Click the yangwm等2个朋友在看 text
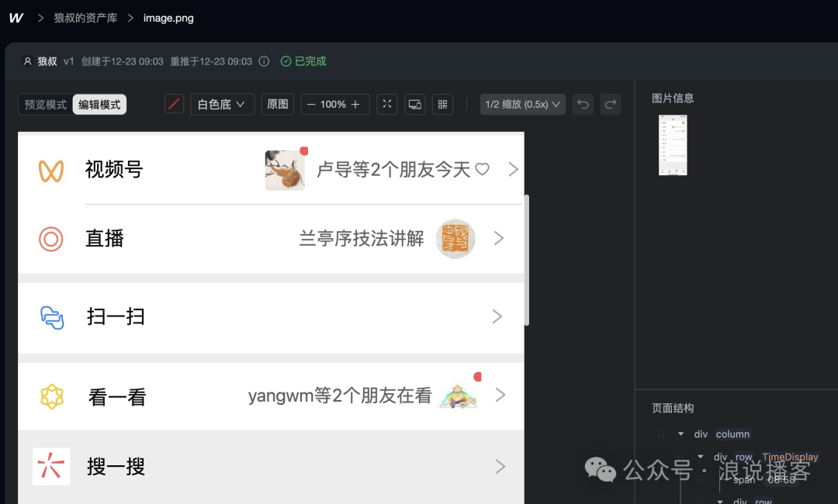838x504 pixels. 340,395
